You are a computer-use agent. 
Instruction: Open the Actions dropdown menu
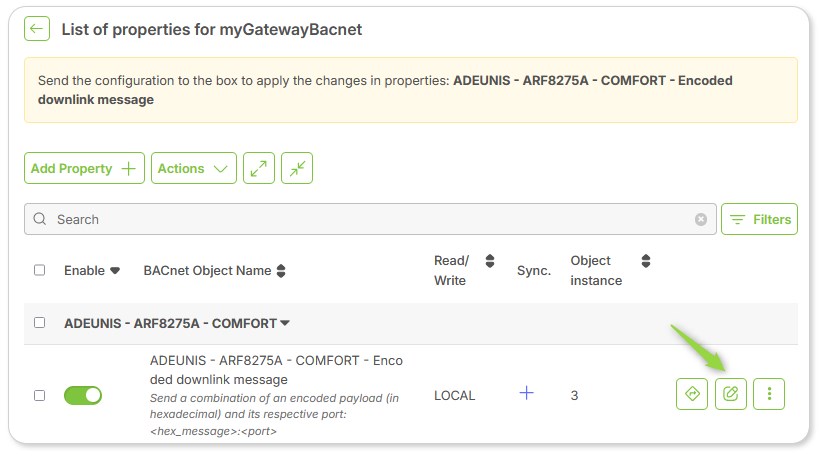pyautogui.click(x=194, y=168)
